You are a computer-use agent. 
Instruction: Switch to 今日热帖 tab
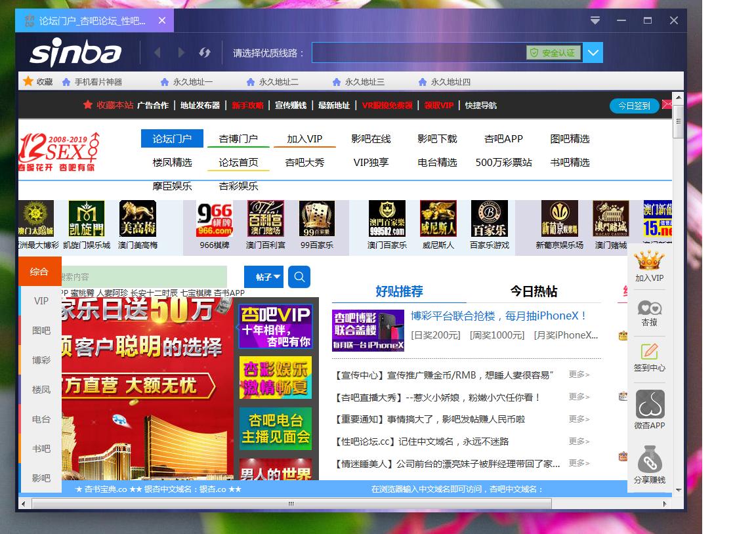tap(534, 291)
